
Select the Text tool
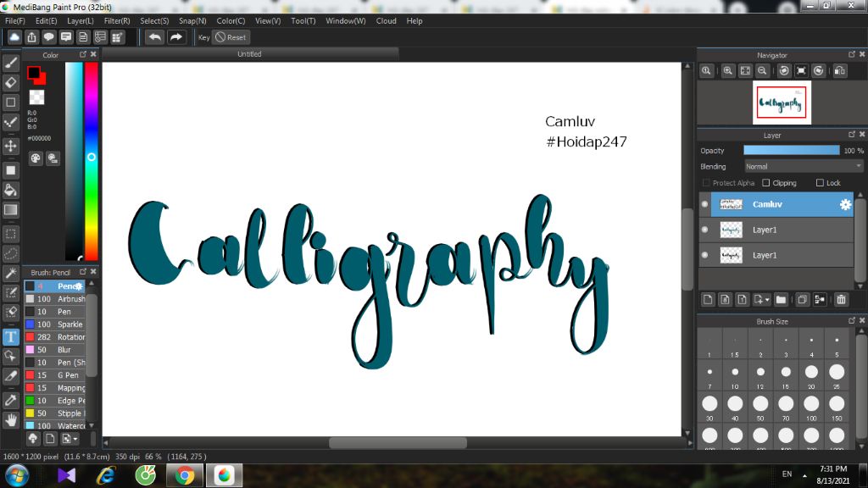10,337
